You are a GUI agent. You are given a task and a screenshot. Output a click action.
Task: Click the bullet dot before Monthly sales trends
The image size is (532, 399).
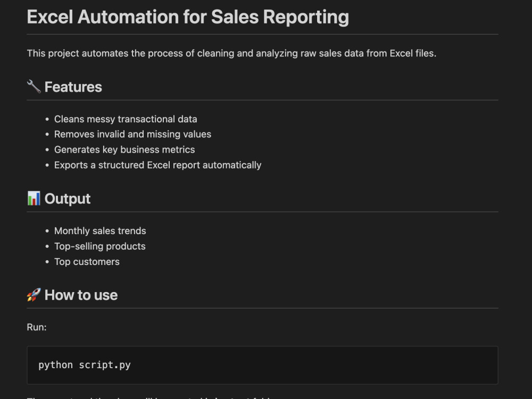click(47, 231)
